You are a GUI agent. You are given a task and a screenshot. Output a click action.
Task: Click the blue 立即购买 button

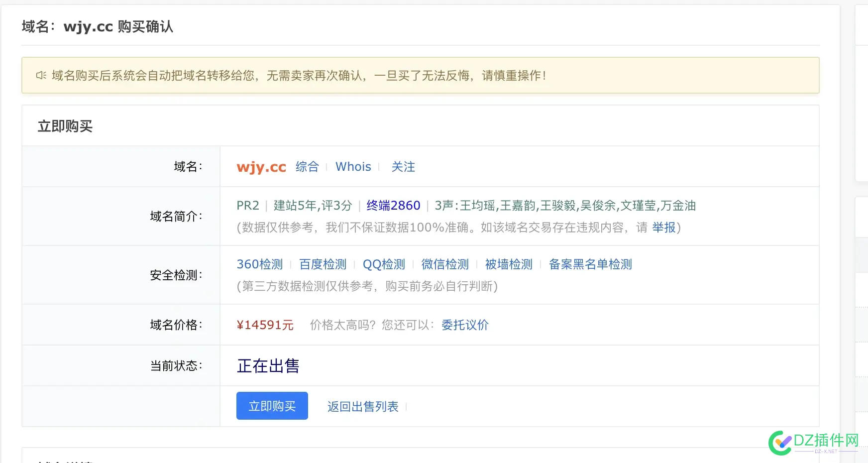tap(272, 406)
